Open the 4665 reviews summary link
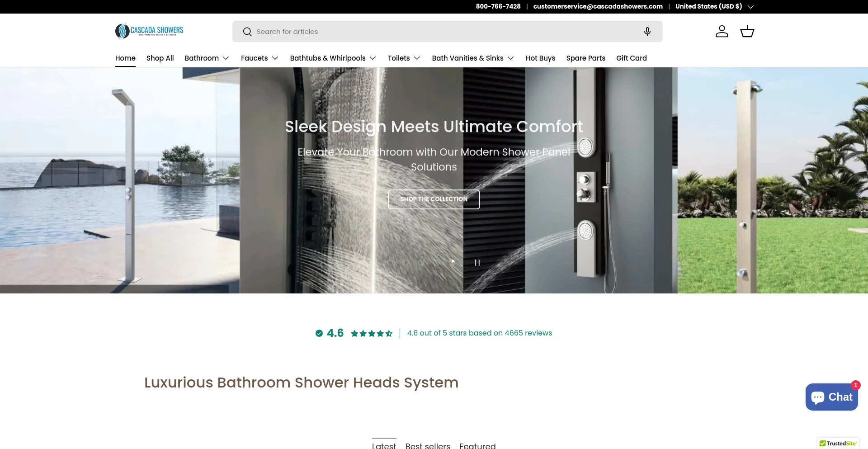 point(479,333)
